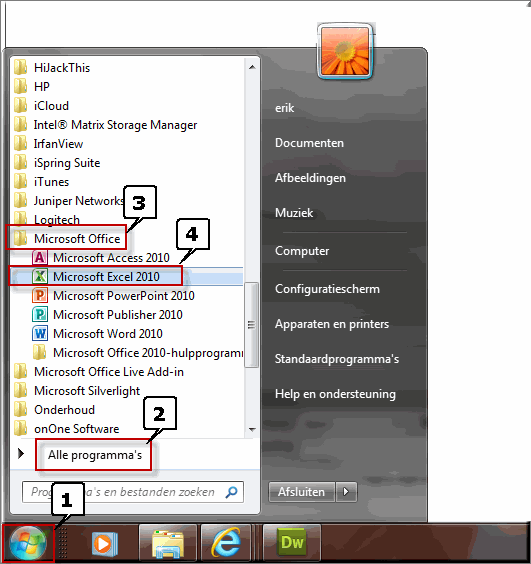Open the Windows Start orb
Viewport: 531px width, 564px height.
(x=28, y=543)
